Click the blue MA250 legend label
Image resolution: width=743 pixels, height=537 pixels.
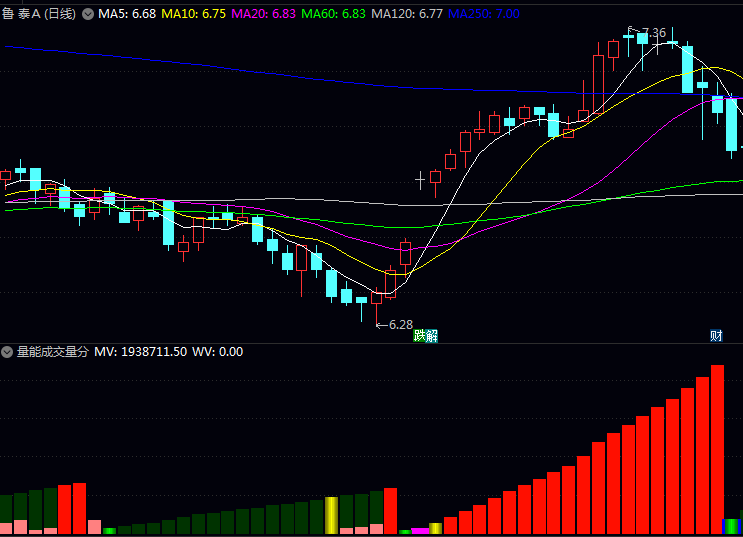[x=484, y=14]
